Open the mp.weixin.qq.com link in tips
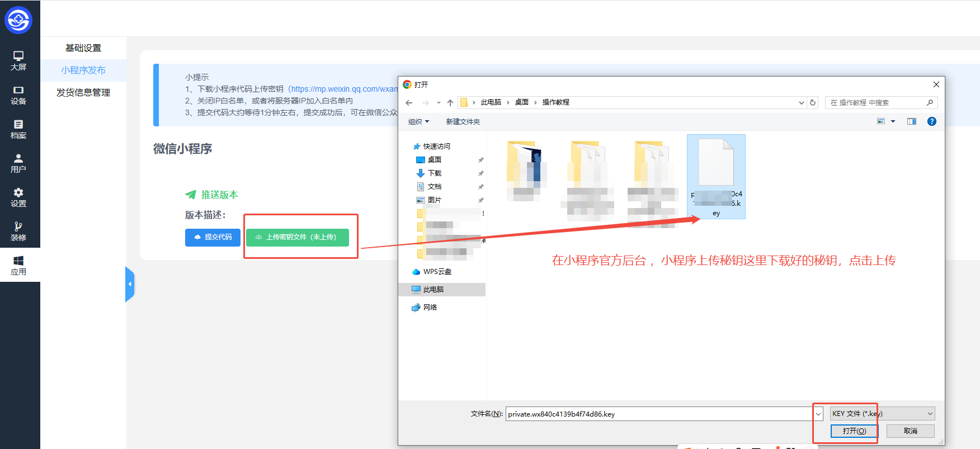980x449 pixels. pos(344,89)
